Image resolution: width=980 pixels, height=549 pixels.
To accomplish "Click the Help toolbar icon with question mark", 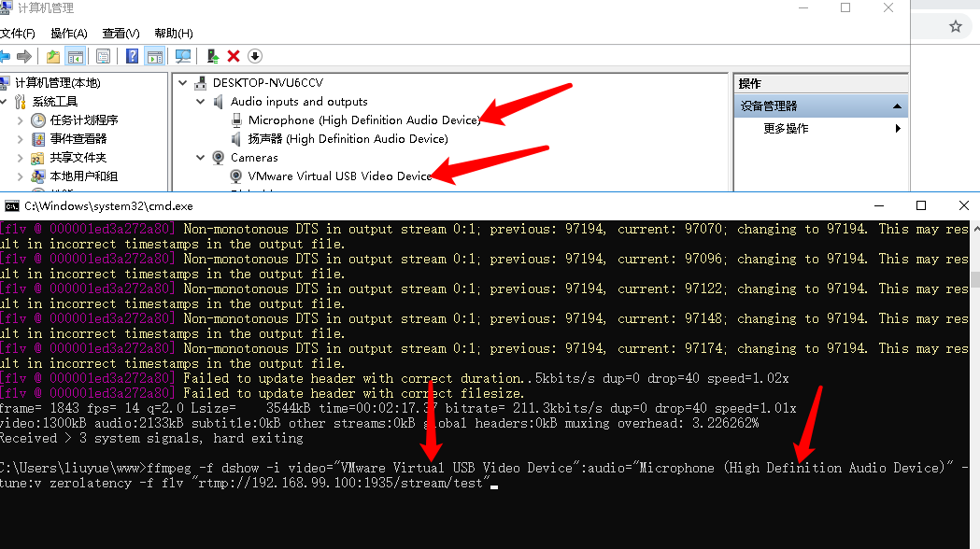I will pos(132,56).
